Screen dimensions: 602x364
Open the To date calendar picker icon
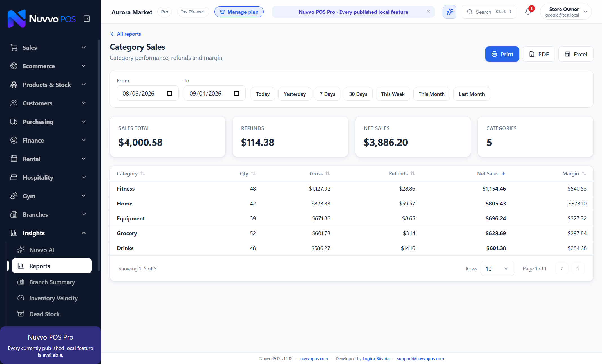[x=236, y=93]
